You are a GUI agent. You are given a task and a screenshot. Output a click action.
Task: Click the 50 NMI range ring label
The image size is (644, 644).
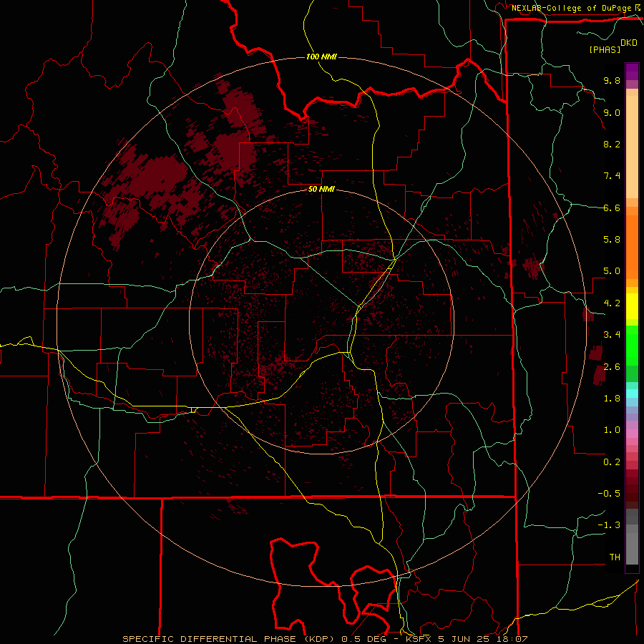321,189
